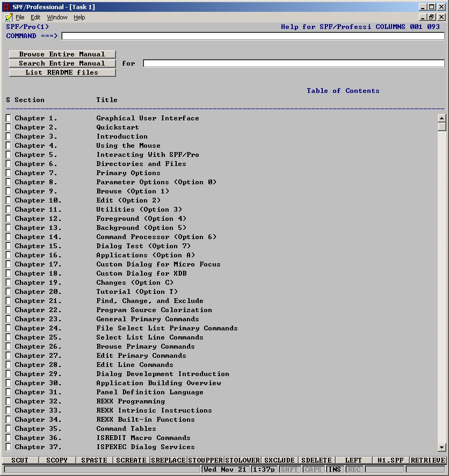Click 'Panel Definition Language' title
Image resolution: width=449 pixels, height=476 pixels.
pos(150,392)
